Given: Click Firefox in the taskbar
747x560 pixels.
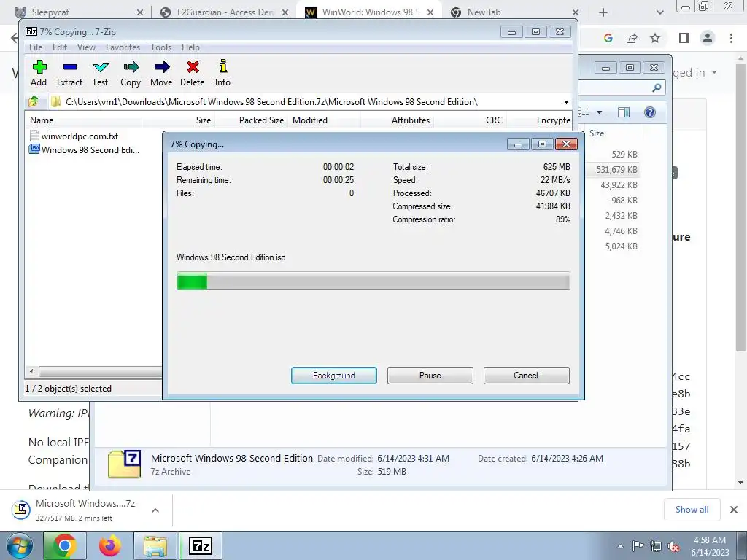Looking at the screenshot, I should pyautogui.click(x=110, y=545).
